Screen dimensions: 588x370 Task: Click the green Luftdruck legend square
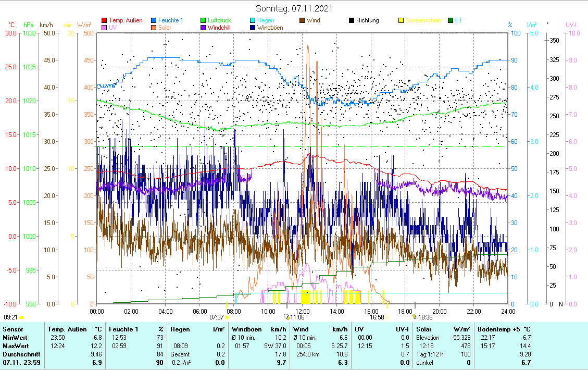(x=204, y=21)
